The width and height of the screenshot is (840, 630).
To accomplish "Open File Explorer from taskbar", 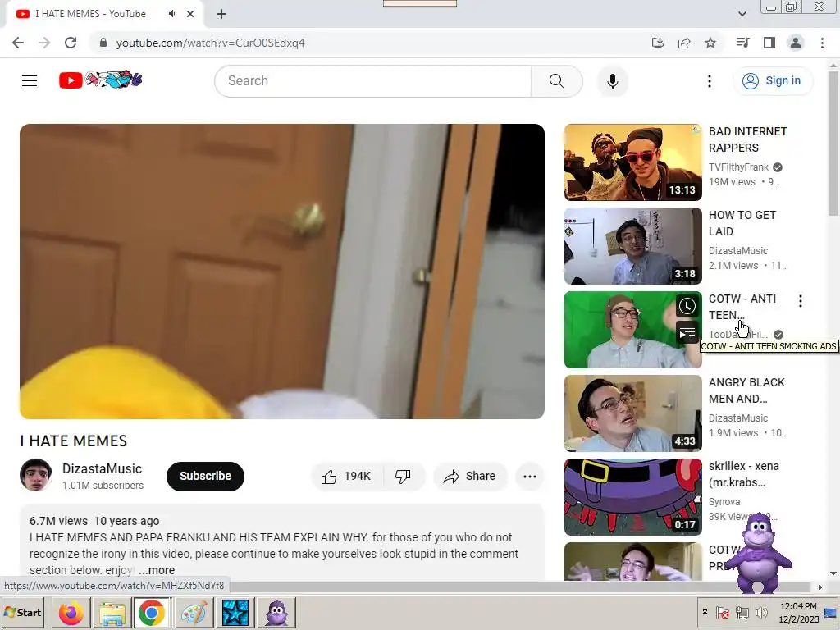I will point(112,612).
